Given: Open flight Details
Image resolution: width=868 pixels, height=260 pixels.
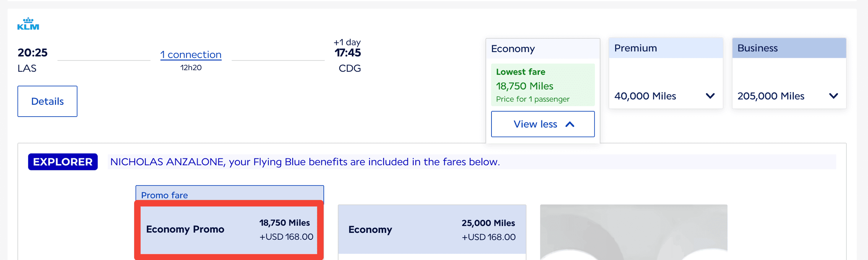Looking at the screenshot, I should (x=47, y=101).
